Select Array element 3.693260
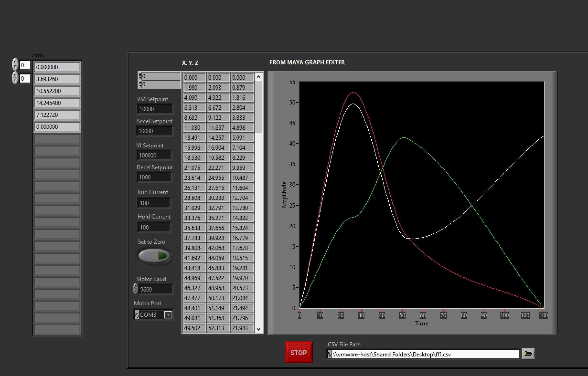 (57, 79)
